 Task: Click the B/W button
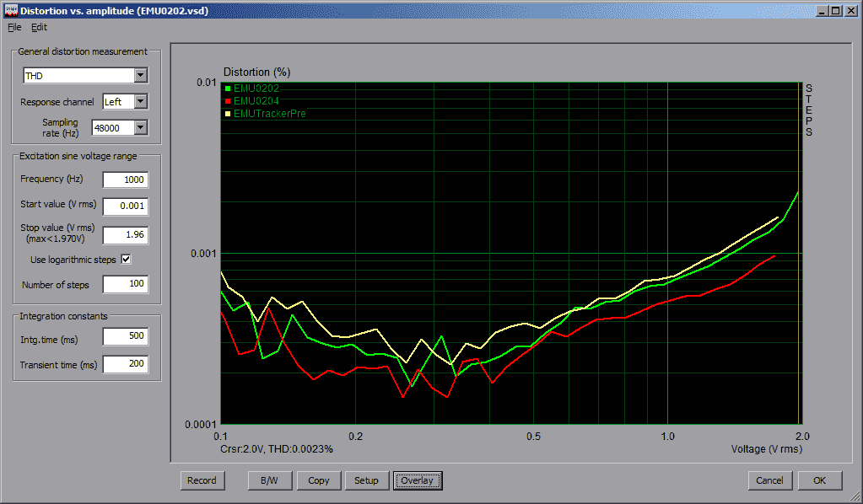click(x=269, y=480)
